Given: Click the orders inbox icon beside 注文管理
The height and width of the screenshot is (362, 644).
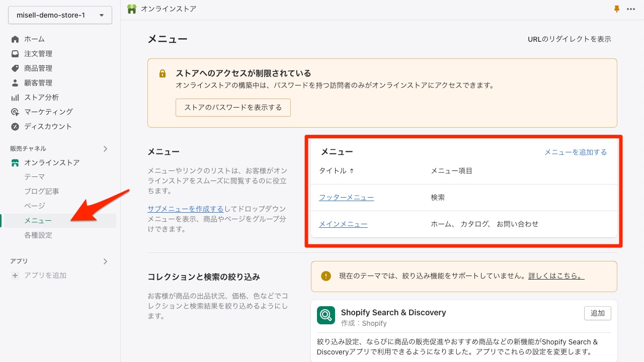Looking at the screenshot, I should [15, 54].
